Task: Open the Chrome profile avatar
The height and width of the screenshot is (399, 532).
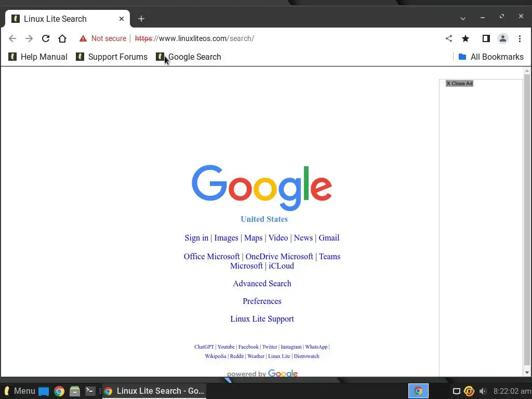Action: pyautogui.click(x=503, y=38)
